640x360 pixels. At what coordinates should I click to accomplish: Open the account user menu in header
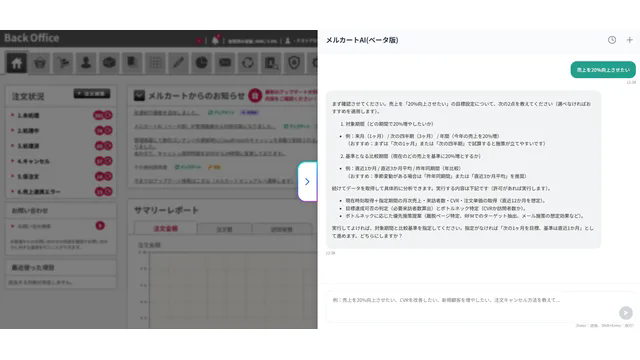tap(300, 41)
